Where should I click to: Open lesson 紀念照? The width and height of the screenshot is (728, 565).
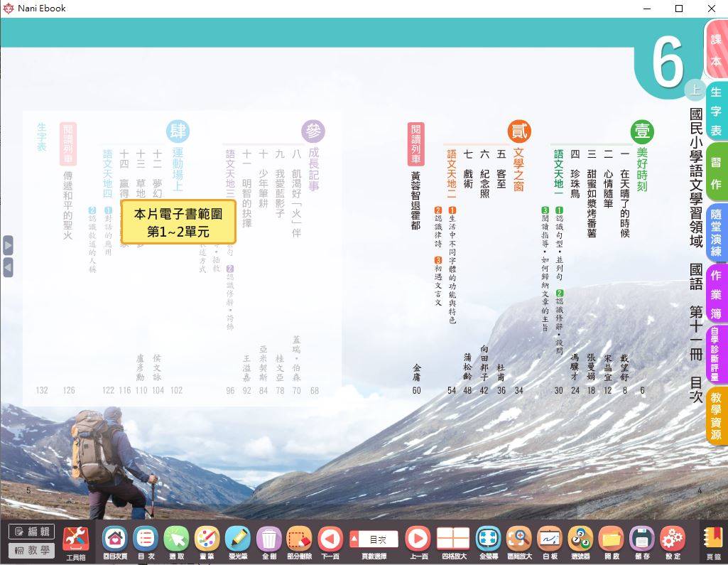pos(484,183)
